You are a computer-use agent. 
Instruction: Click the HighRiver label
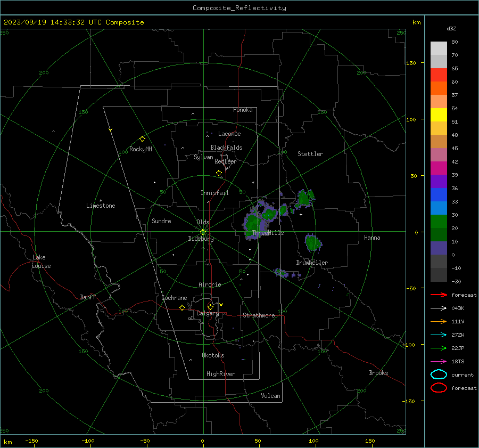221,374
